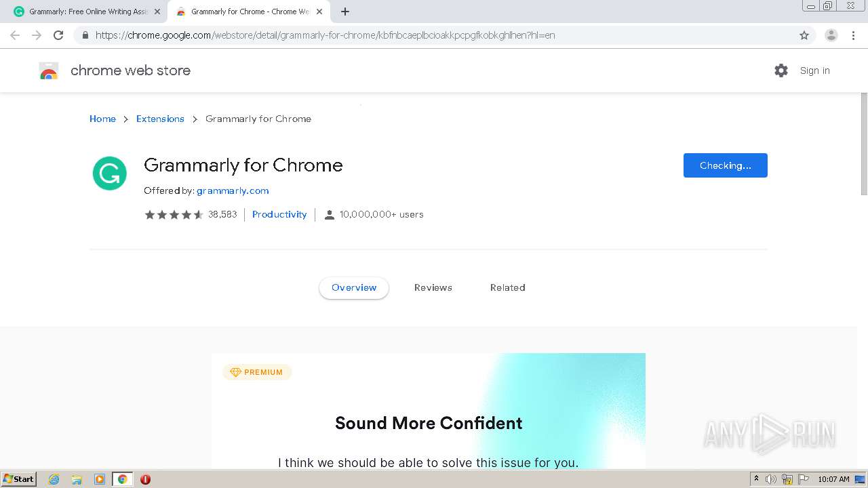Viewport: 868px width, 488px height.
Task: Close the Grammarly for Chrome tab
Action: click(319, 12)
